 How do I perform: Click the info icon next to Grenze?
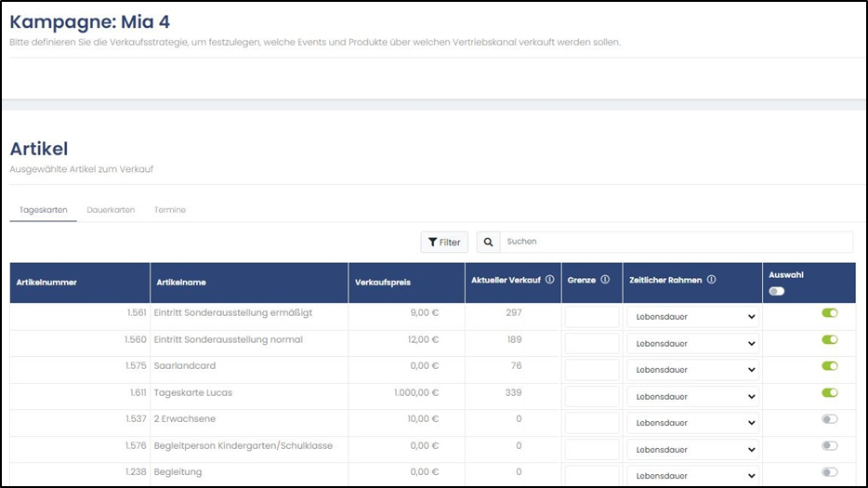click(x=605, y=280)
